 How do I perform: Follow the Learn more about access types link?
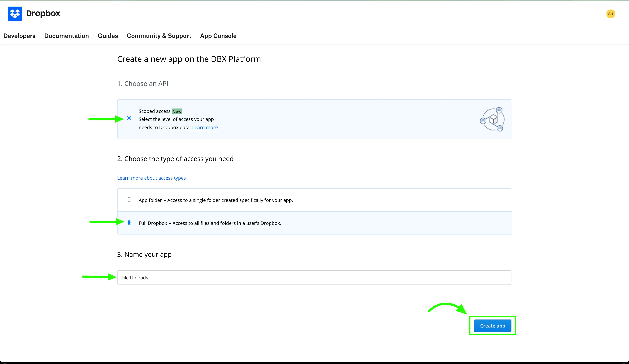coord(151,178)
